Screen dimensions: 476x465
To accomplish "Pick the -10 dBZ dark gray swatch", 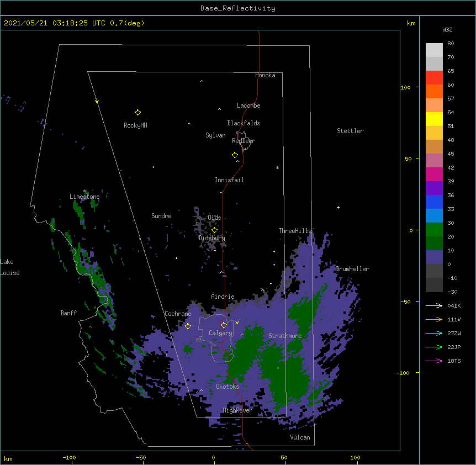I will [x=434, y=285].
